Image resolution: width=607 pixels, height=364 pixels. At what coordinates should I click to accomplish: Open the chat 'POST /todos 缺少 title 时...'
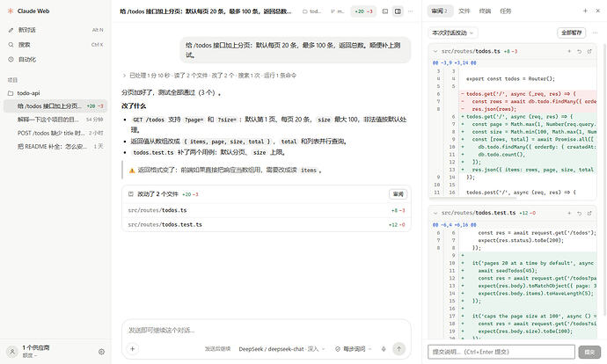tap(55, 133)
